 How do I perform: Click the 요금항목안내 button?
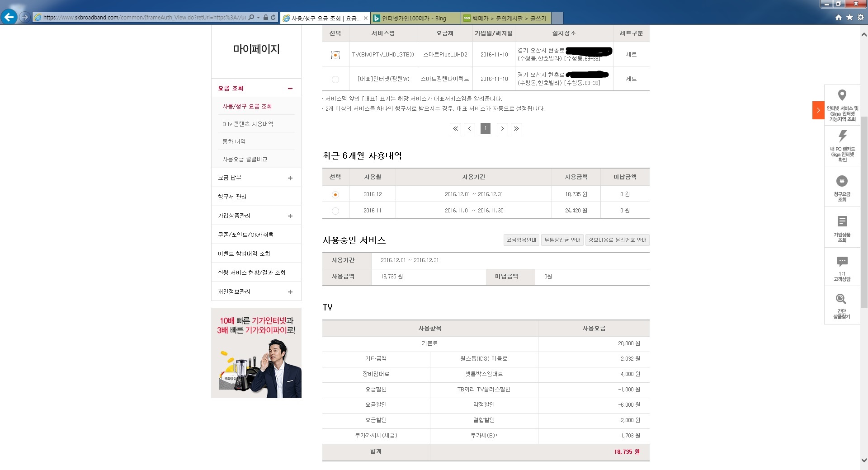point(521,240)
